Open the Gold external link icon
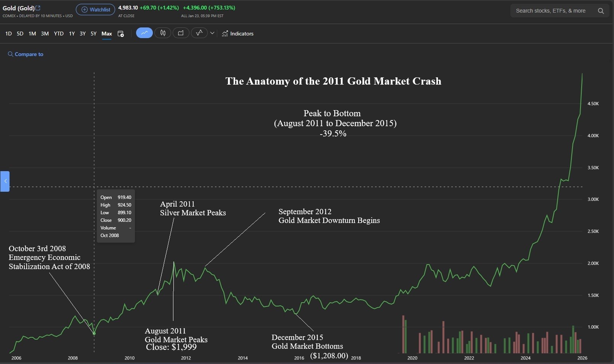Screen dimensions: 614x364 point(38,8)
